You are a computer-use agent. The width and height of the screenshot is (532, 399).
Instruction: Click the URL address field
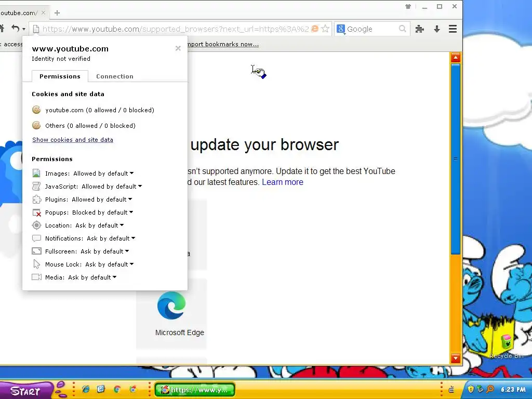176,29
